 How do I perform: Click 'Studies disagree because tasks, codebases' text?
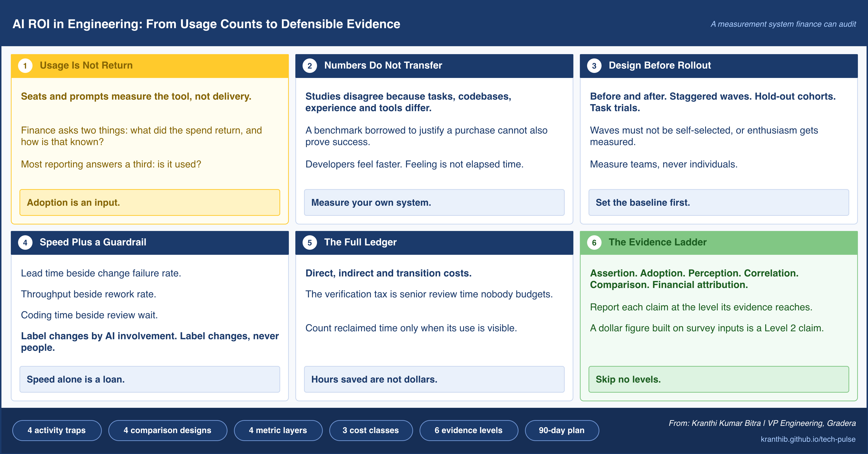pyautogui.click(x=408, y=102)
